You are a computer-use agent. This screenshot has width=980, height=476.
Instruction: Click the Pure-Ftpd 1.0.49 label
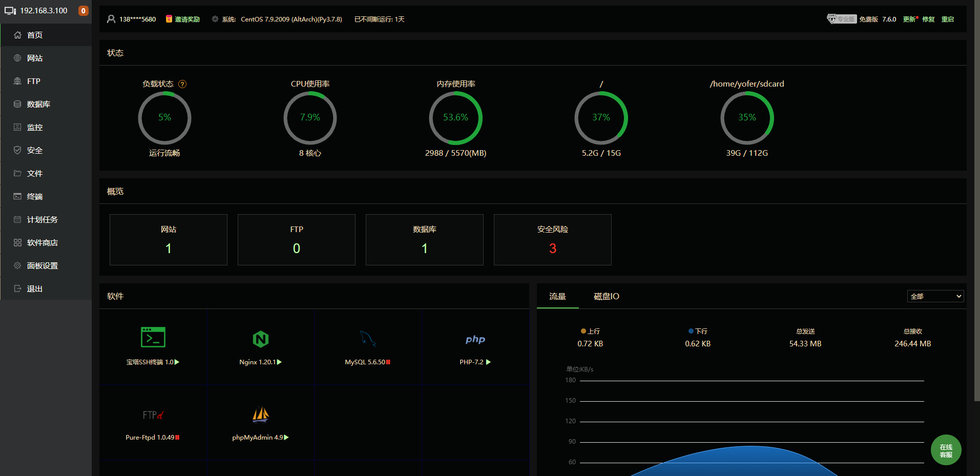(x=150, y=437)
